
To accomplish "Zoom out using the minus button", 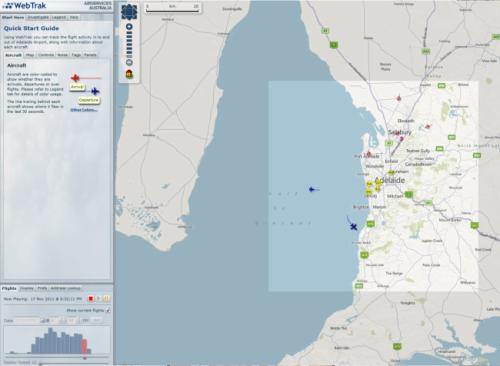I will coord(129,62).
